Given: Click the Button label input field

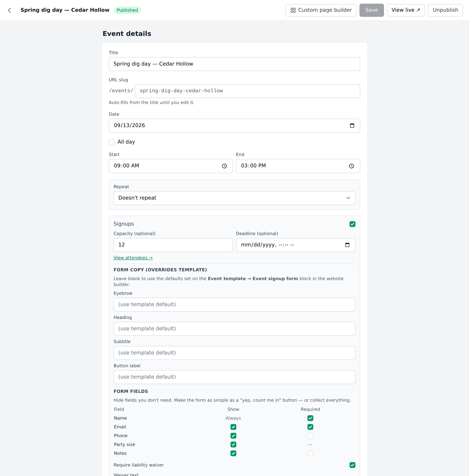Looking at the screenshot, I should (234, 377).
